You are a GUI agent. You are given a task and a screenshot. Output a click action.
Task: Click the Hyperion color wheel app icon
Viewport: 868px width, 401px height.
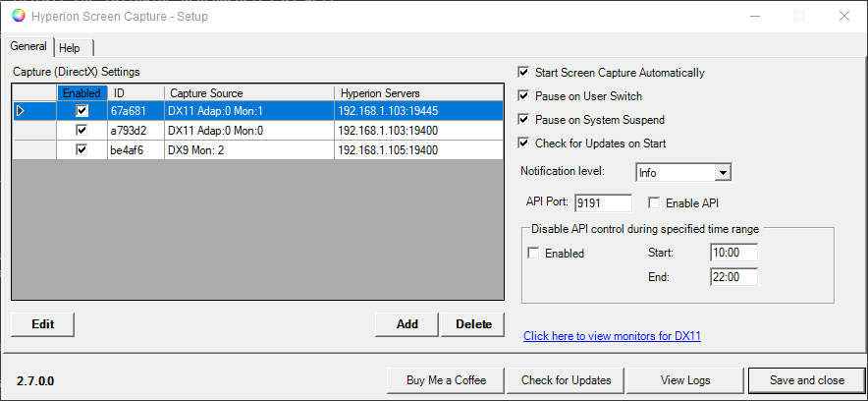point(19,16)
